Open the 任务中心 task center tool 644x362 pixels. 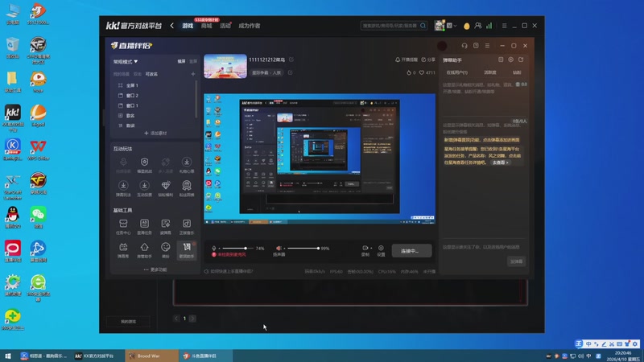[123, 227]
